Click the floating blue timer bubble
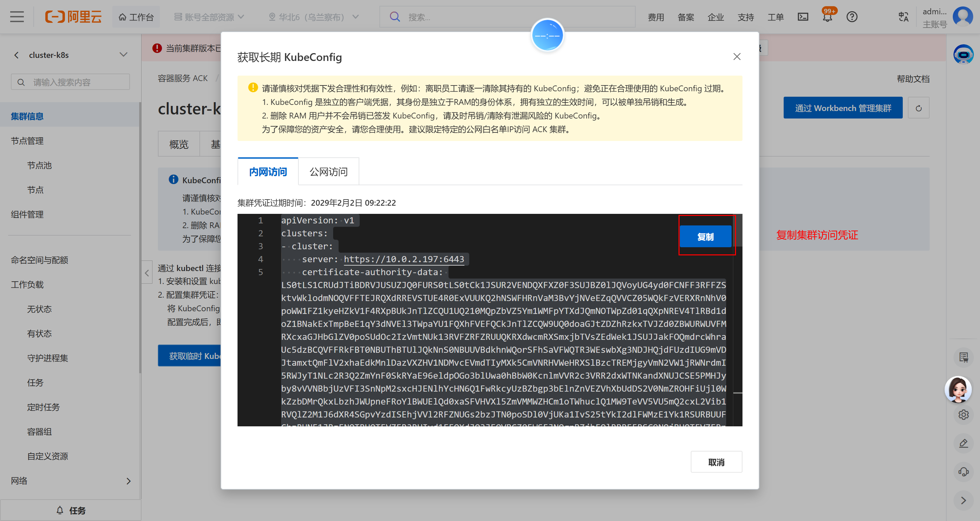The image size is (980, 521). [547, 35]
